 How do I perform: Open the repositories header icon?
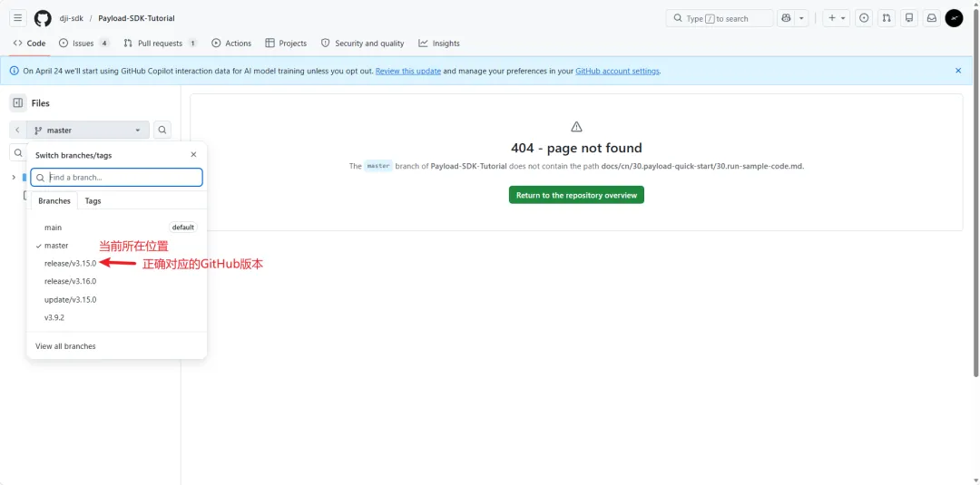pos(908,18)
